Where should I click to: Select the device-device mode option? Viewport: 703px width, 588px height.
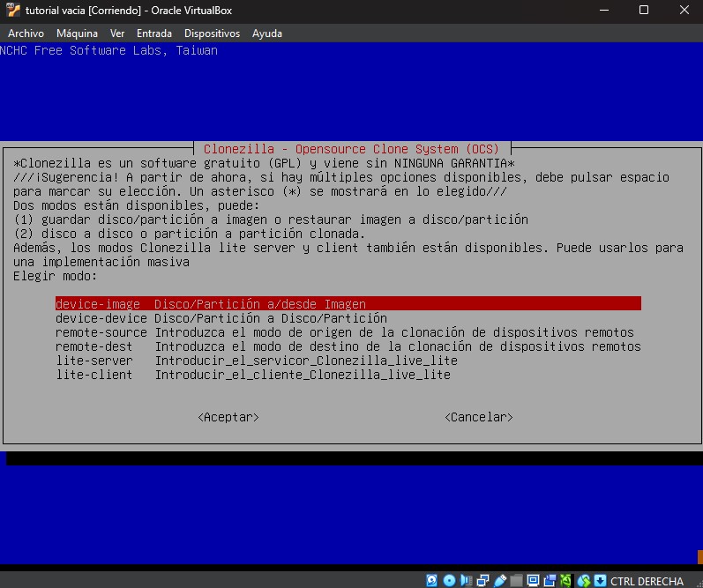click(348, 318)
